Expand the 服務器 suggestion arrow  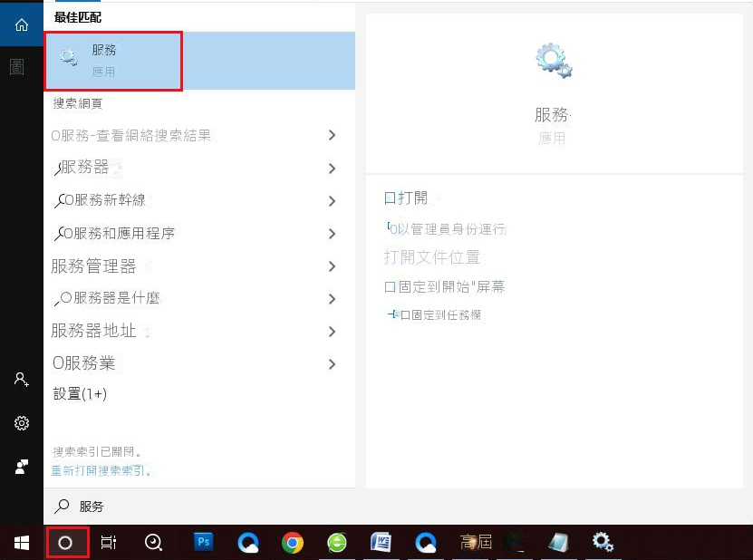(x=332, y=169)
